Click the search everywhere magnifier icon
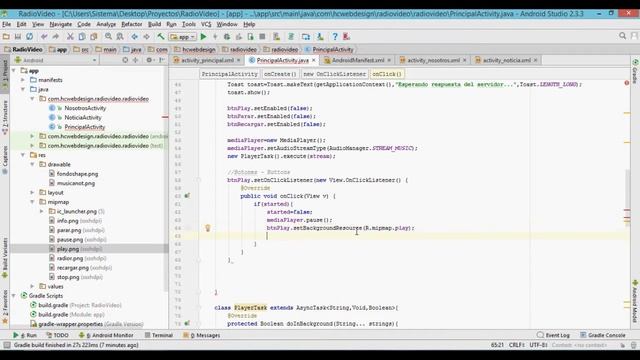This screenshot has width=640, height=360. click(622, 36)
